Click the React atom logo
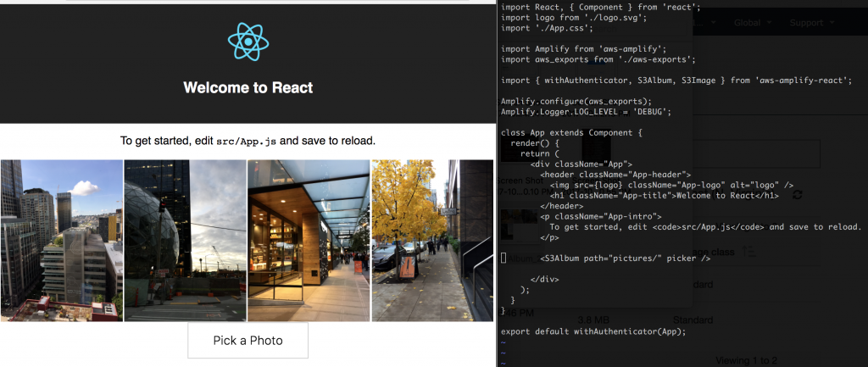Image resolution: width=868 pixels, height=367 pixels. pos(248,42)
